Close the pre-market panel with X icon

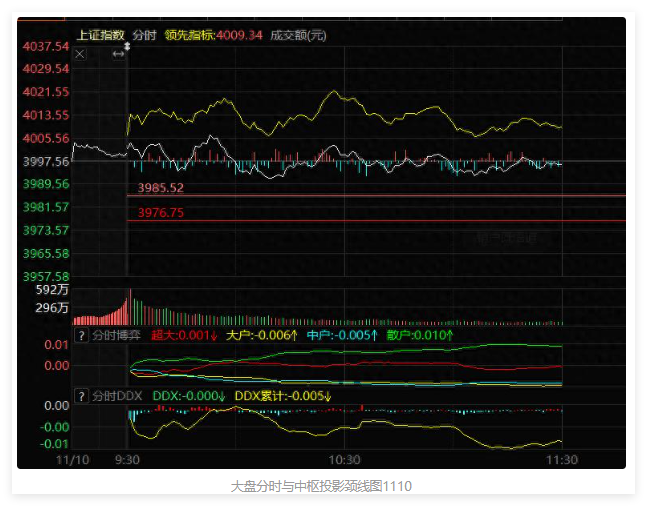click(x=80, y=54)
